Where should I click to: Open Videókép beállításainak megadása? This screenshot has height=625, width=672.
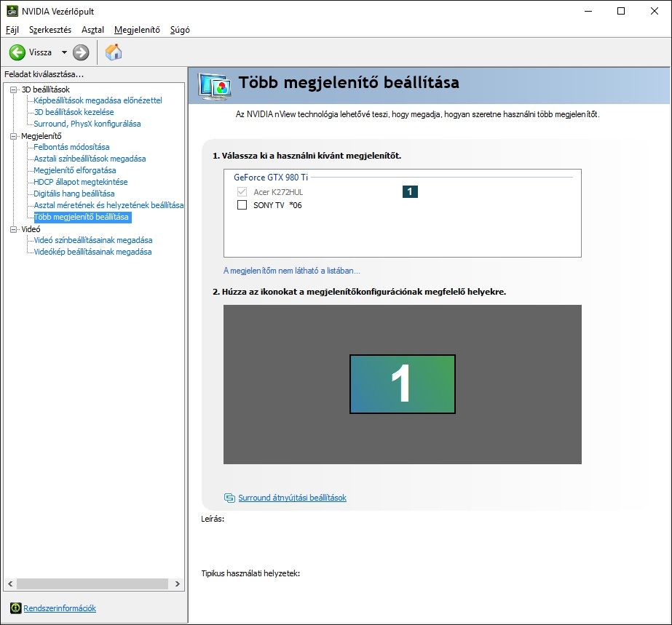[92, 252]
